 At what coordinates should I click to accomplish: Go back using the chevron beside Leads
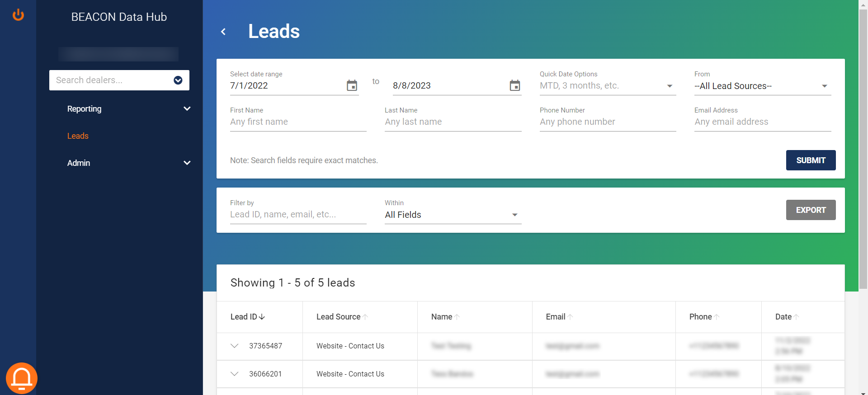(x=223, y=32)
